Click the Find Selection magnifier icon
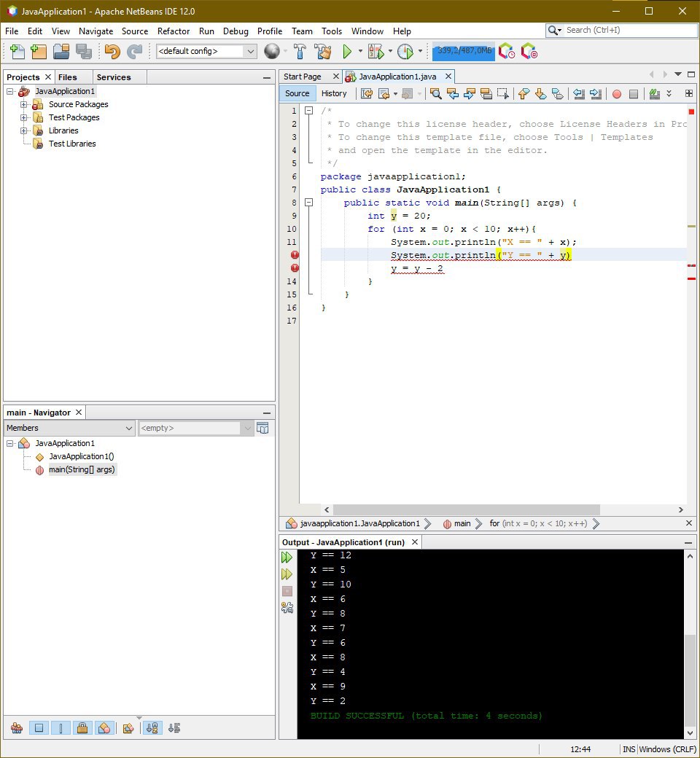700x758 pixels. (x=436, y=94)
